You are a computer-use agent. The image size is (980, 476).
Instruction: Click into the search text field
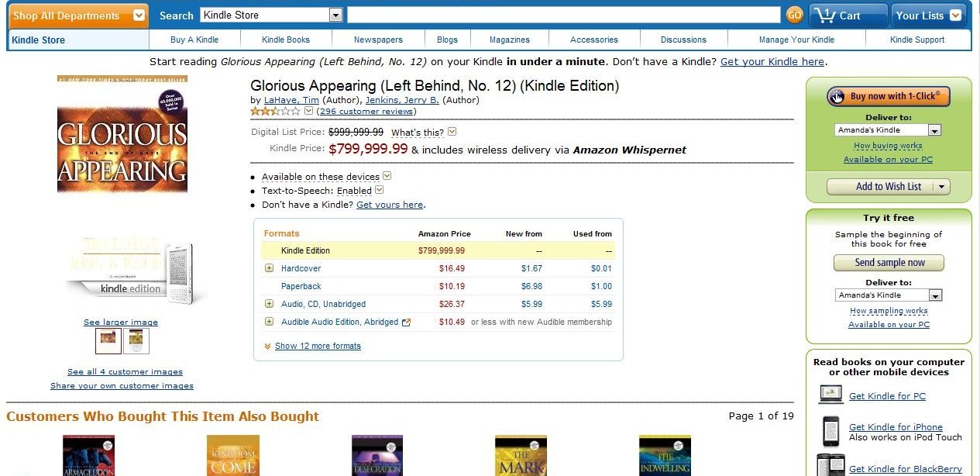[563, 16]
